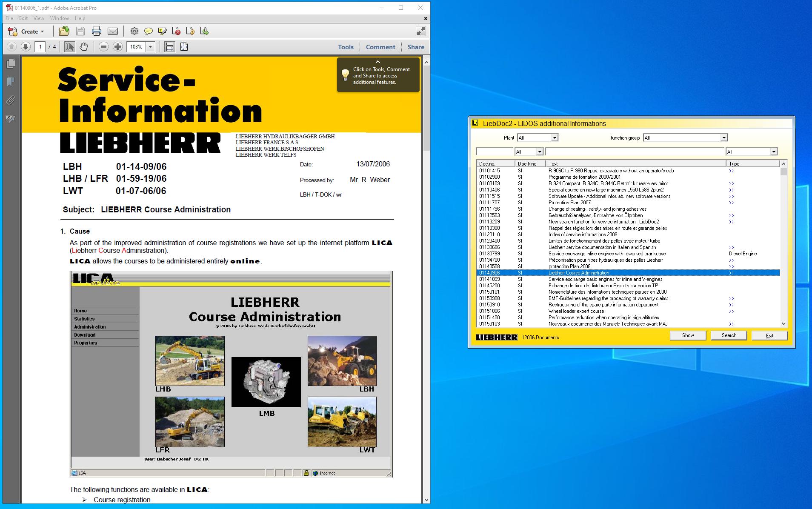Sort by the Doc.no. column header
This screenshot has height=509, width=812.
(x=495, y=163)
